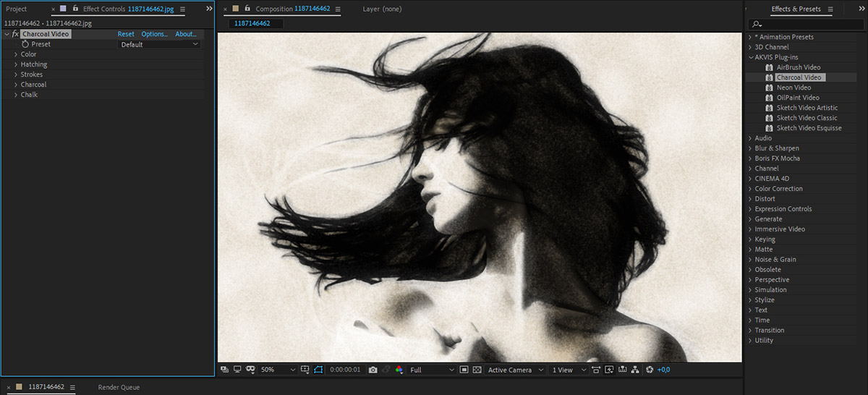Switch to the Project tab
Viewport: 868px width, 395px height.
pos(17,9)
